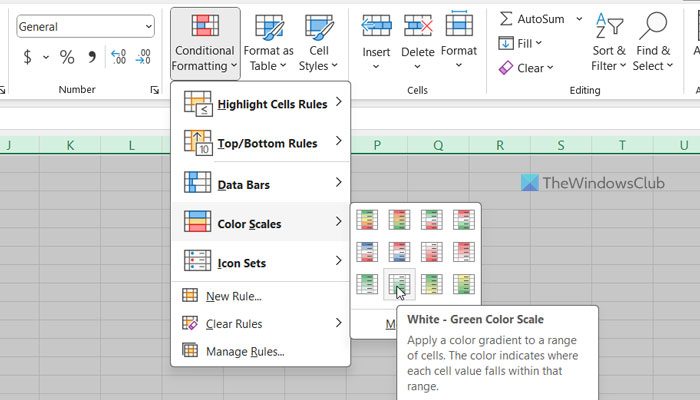
Task: Apply percent style number format
Action: (67, 57)
